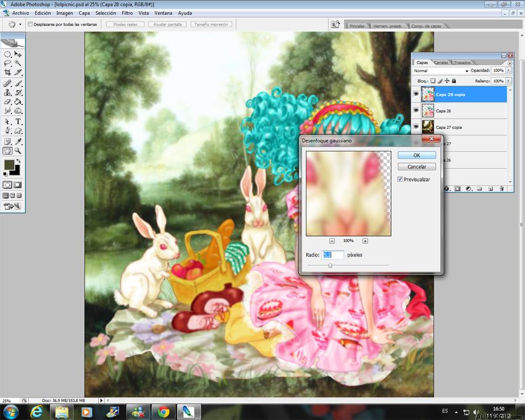Select the History Brush tool
Image resolution: width=525 pixels, height=420 pixels.
point(18,93)
